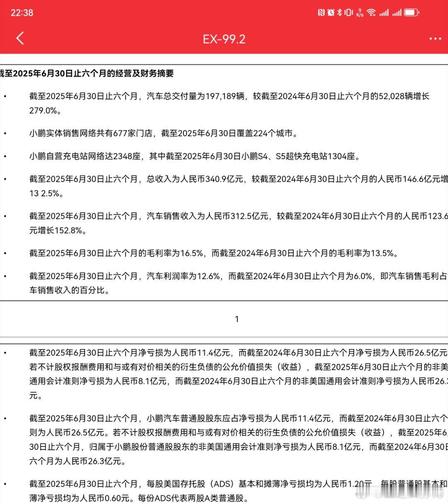This screenshot has width=448, height=503.
Task: Select the 元增长152.8% line
Action: point(58,230)
